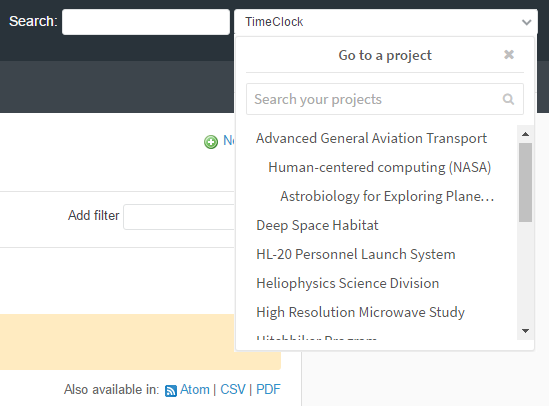Go to HL-20 Personnel Launch System

(x=356, y=254)
